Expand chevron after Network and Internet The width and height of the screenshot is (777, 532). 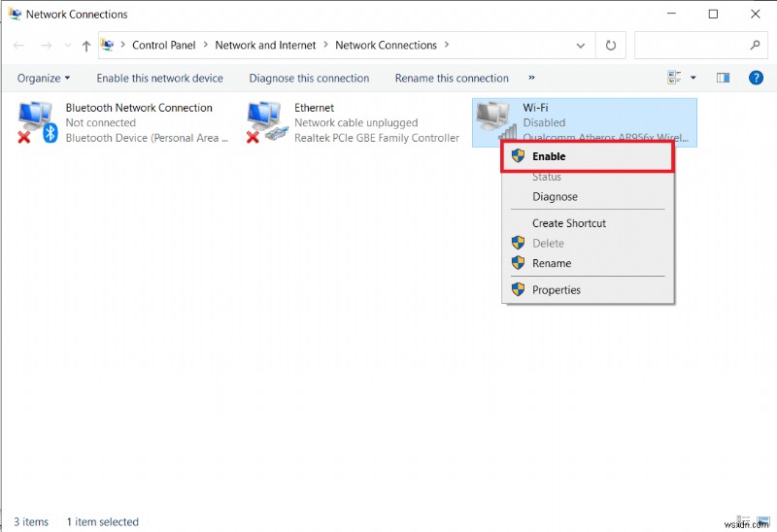tap(325, 45)
